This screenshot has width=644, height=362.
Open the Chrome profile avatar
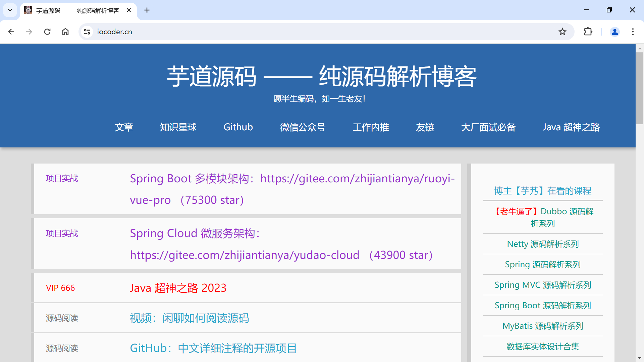click(615, 32)
